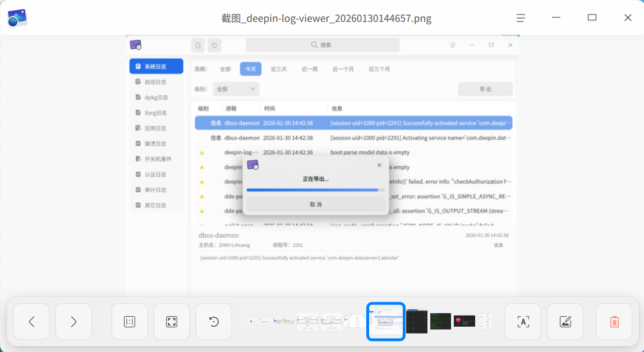Close the image viewer window
Image resolution: width=644 pixels, height=352 pixels.
click(628, 17)
